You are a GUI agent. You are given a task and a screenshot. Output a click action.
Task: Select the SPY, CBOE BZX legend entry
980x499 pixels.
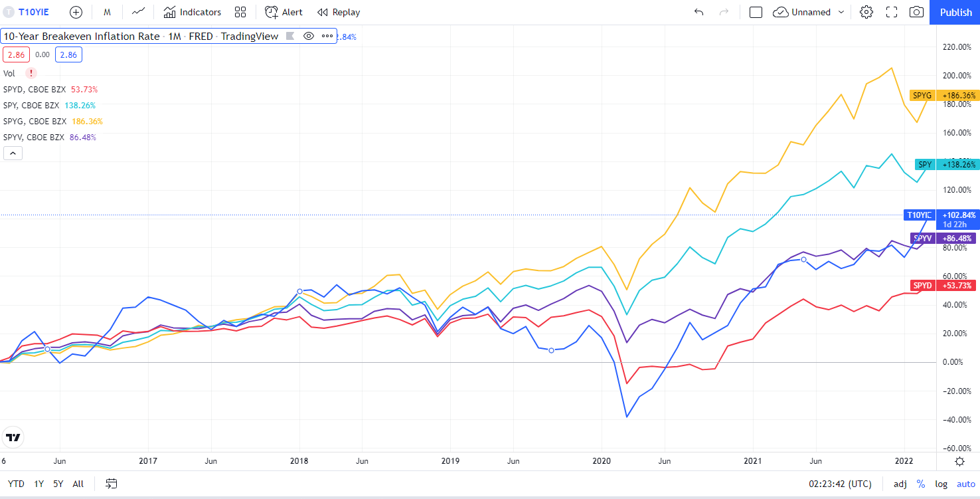31,106
